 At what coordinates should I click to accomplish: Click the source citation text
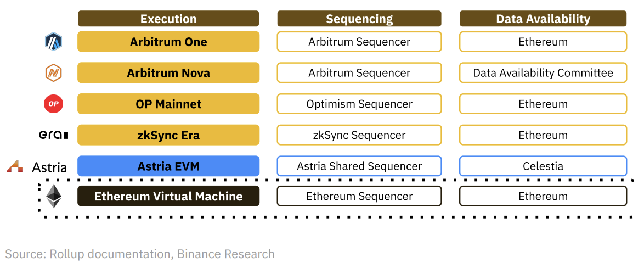pos(140,254)
